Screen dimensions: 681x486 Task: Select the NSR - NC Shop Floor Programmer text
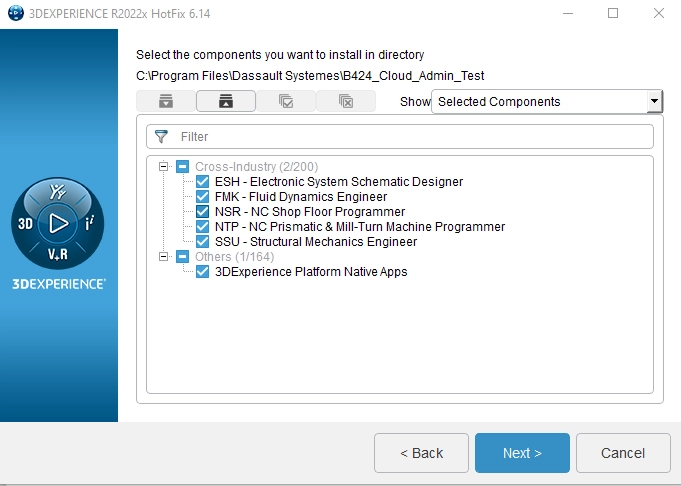point(310,212)
